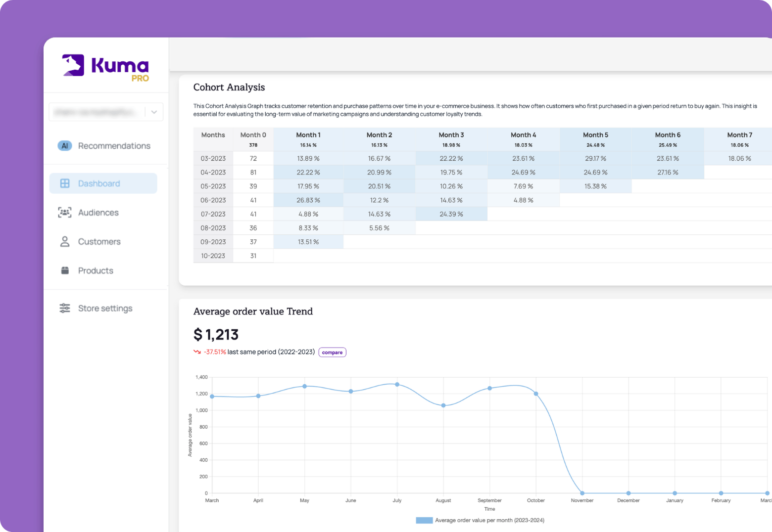Go to the Audiences page
Viewport: 772px width, 532px height.
tap(98, 213)
